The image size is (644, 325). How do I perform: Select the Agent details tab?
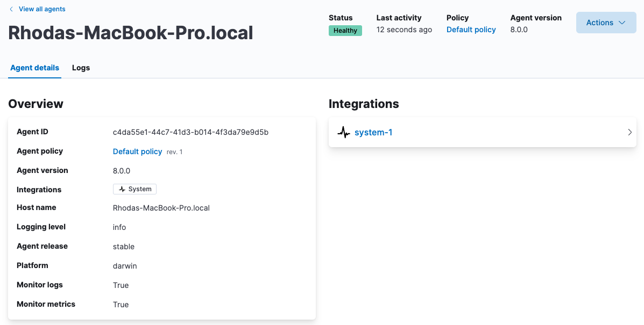click(x=35, y=68)
